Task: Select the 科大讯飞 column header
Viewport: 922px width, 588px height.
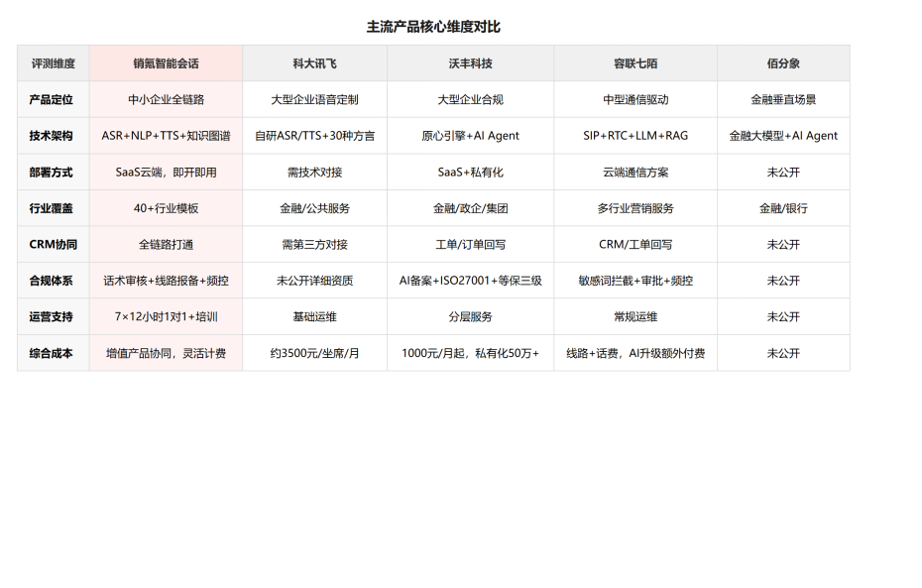Action: tap(314, 63)
